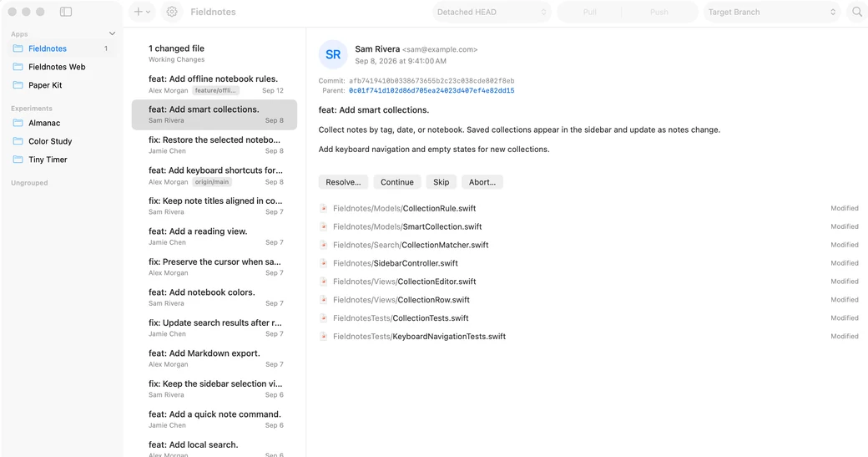Screen dimensions: 868x457
Task: Click the commit hash afb7419410b...
Action: (x=431, y=81)
